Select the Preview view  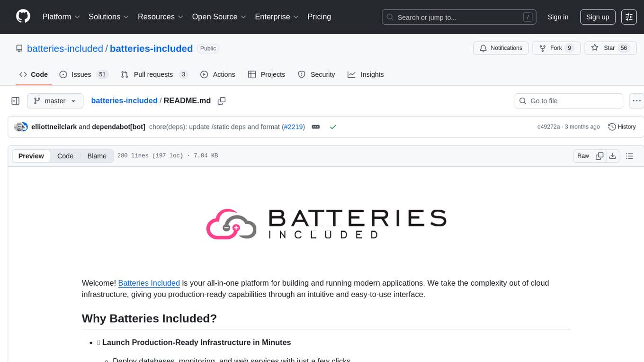point(31,156)
